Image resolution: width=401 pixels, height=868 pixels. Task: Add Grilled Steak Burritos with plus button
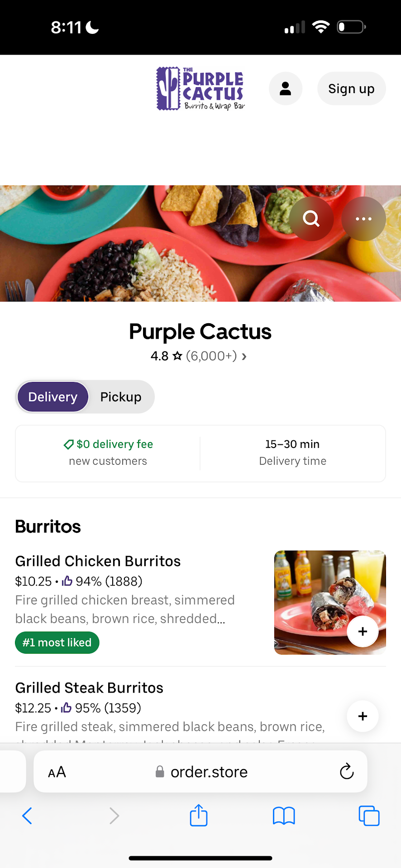pos(363,716)
